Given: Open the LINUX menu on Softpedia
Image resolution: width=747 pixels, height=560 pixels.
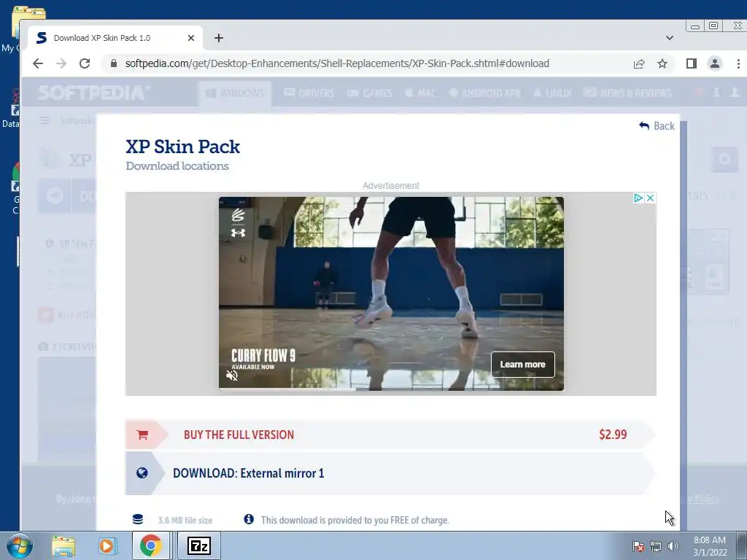Looking at the screenshot, I should tap(552, 93).
